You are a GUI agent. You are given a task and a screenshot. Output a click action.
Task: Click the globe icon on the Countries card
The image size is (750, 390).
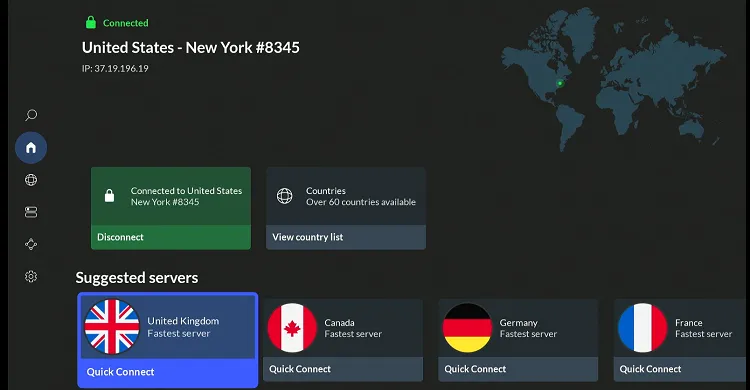tap(285, 196)
